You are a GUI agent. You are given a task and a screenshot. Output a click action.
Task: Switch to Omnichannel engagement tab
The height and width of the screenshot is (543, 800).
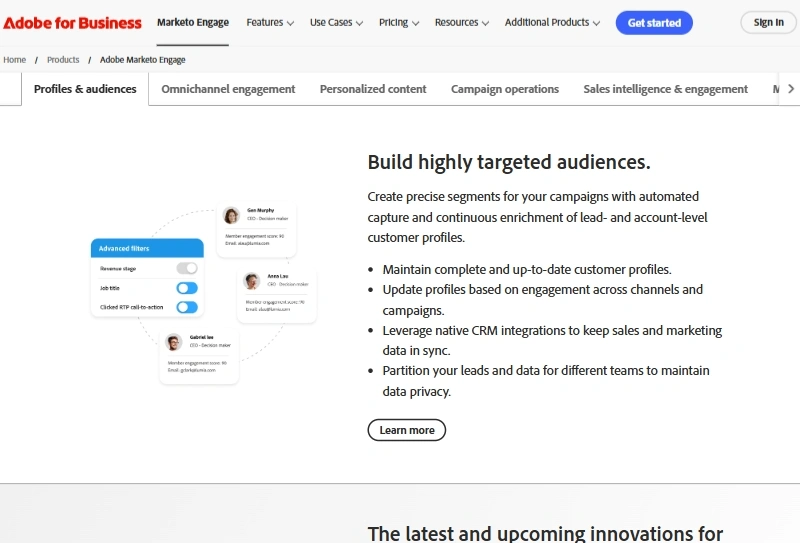[228, 89]
